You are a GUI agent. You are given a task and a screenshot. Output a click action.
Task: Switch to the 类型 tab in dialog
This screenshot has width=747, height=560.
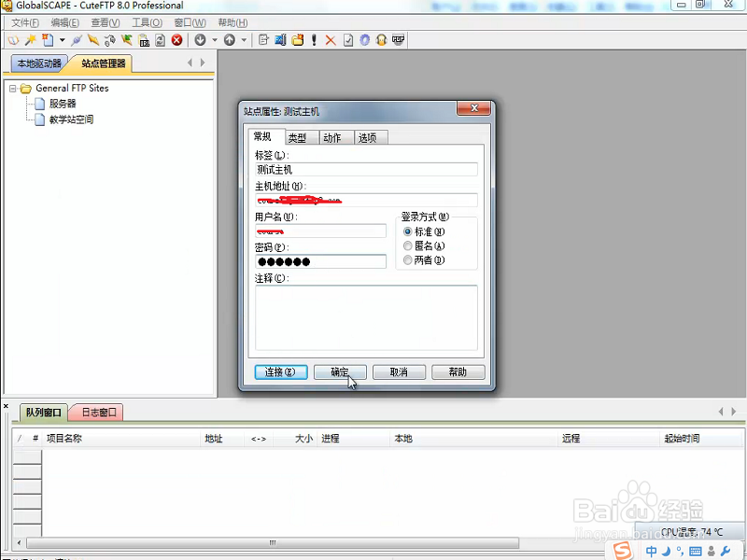click(x=302, y=138)
